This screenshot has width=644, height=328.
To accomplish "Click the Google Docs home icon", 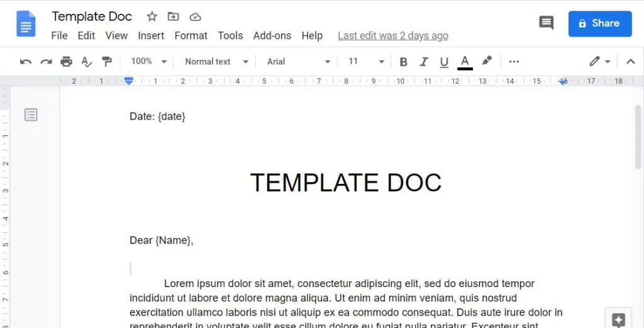I will tap(26, 24).
